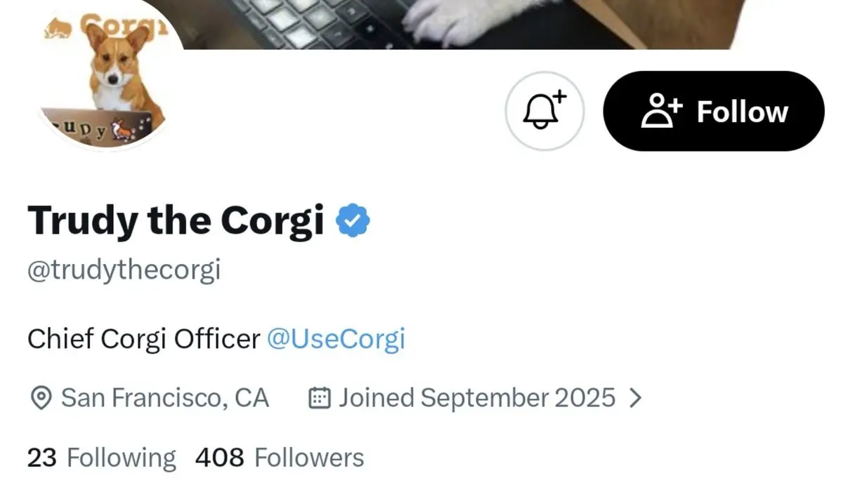Open the Joined September 2025 details
The height and width of the screenshot is (504, 843).
477,398
